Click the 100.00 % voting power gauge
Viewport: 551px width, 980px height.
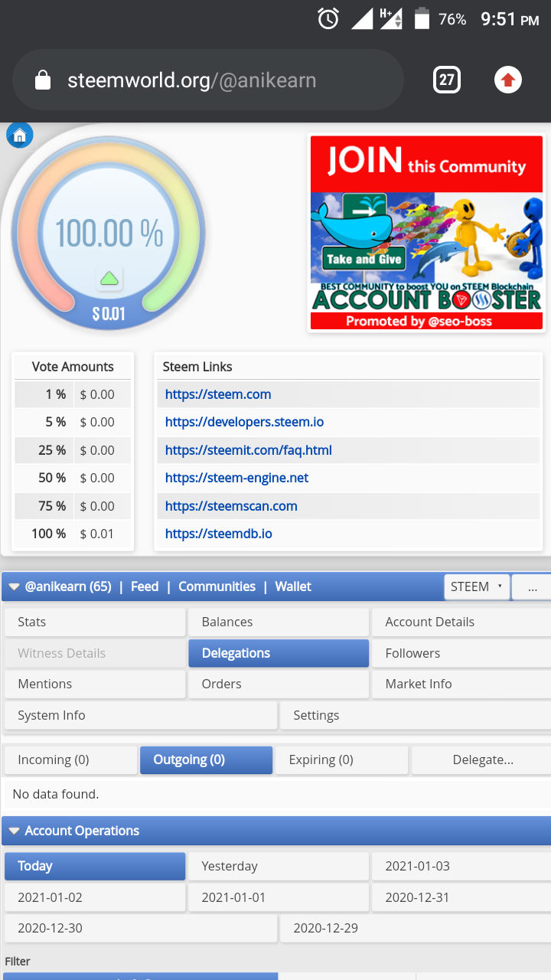(109, 232)
